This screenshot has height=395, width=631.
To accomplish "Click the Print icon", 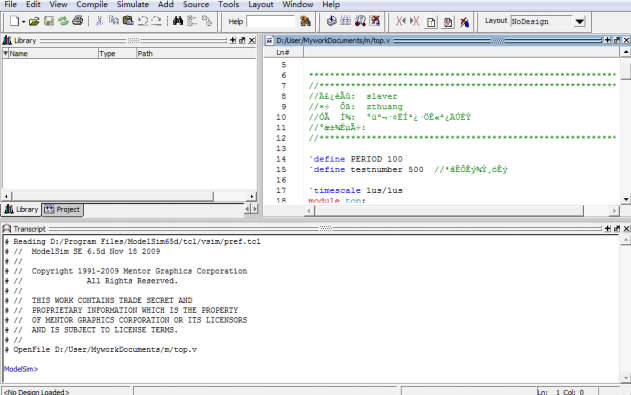I will point(78,21).
